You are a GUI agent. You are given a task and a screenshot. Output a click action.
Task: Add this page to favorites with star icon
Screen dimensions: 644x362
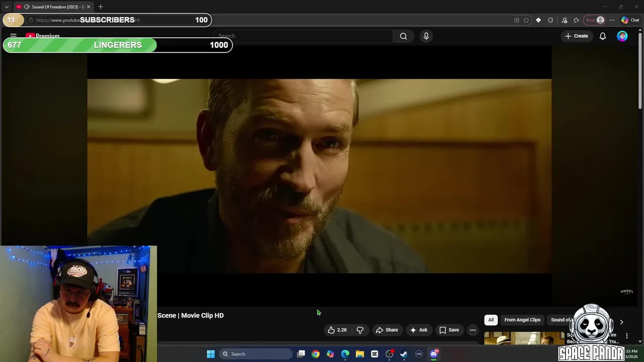(526, 20)
